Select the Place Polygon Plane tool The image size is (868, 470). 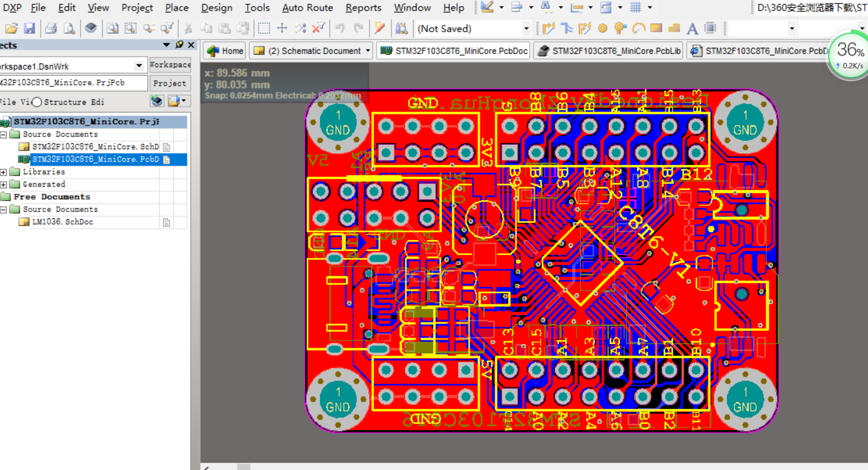coord(674,28)
